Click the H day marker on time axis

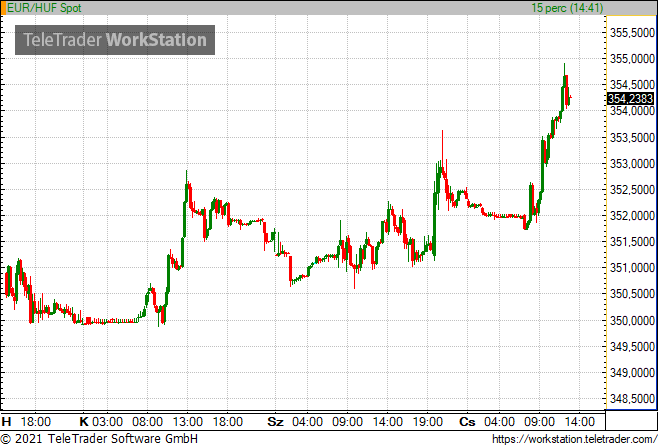(x=6, y=422)
